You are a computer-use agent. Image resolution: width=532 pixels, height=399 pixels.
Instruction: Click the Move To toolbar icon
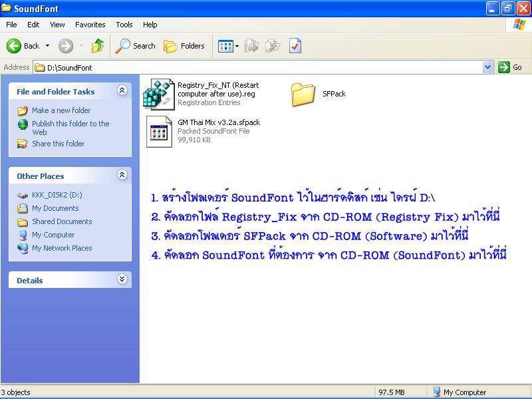click(x=251, y=46)
